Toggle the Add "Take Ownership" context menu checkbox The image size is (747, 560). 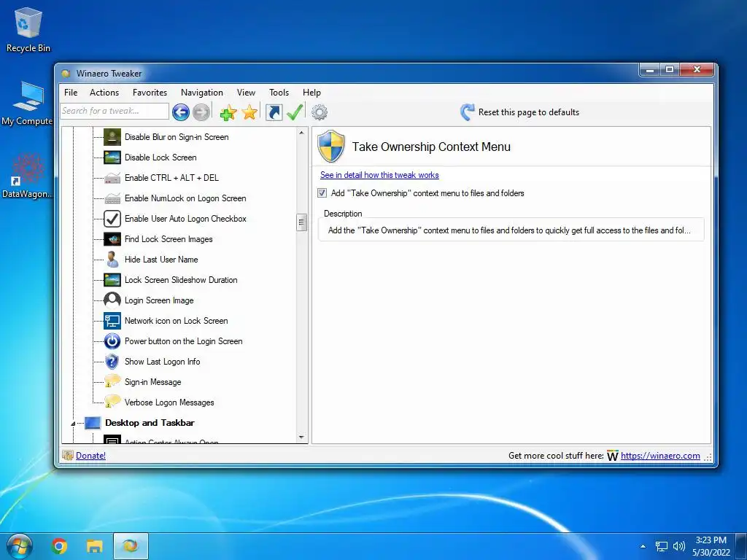pyautogui.click(x=322, y=192)
